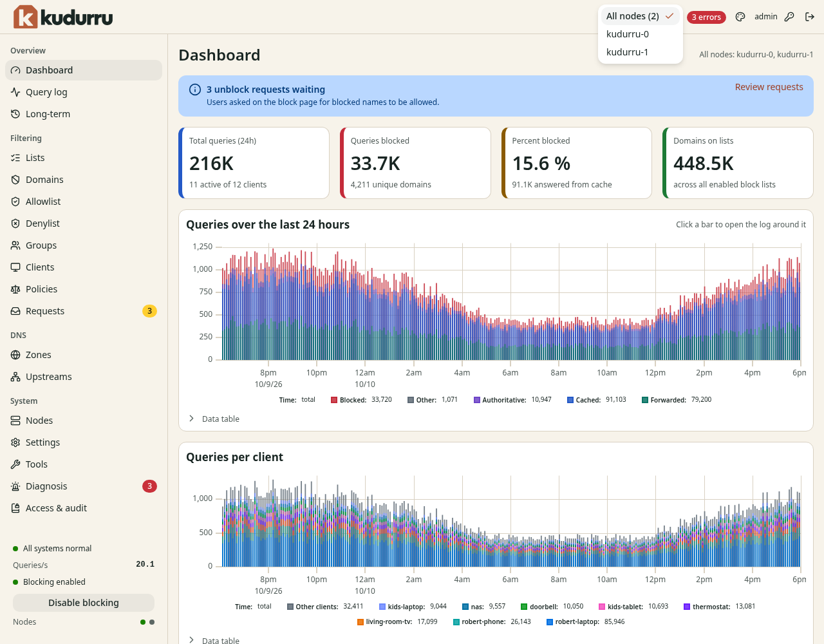This screenshot has width=824, height=644.
Task: Click the Upstreams network icon
Action: coord(15,377)
